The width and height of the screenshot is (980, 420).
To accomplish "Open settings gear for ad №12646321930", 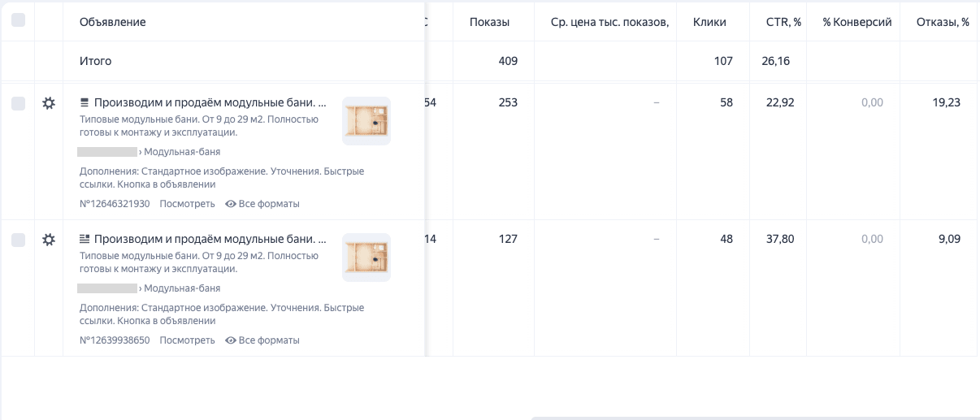I will 49,103.
